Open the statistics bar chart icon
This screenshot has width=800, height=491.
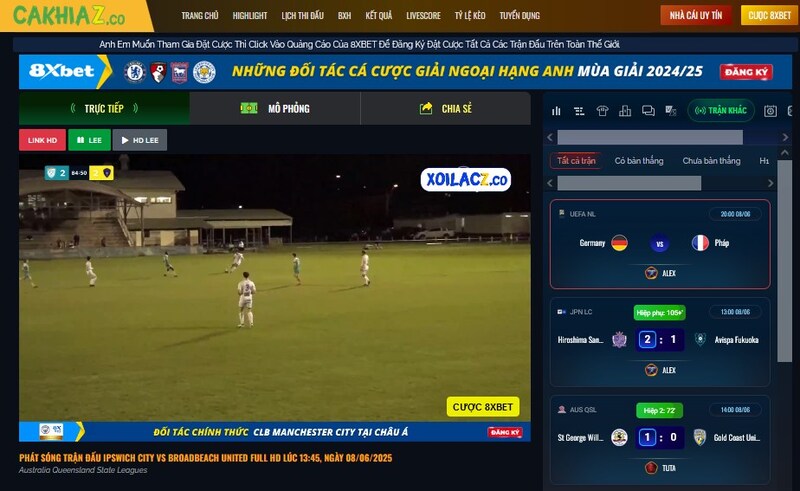[556, 111]
